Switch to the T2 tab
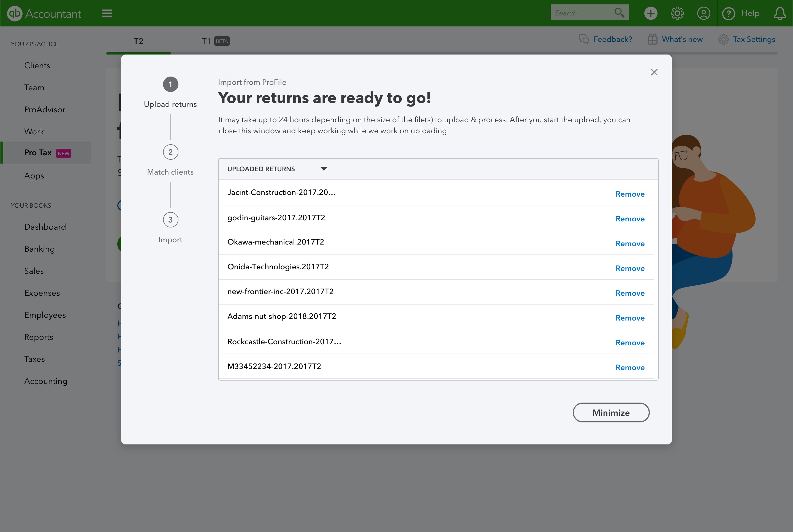This screenshot has width=793, height=532. pos(138,41)
